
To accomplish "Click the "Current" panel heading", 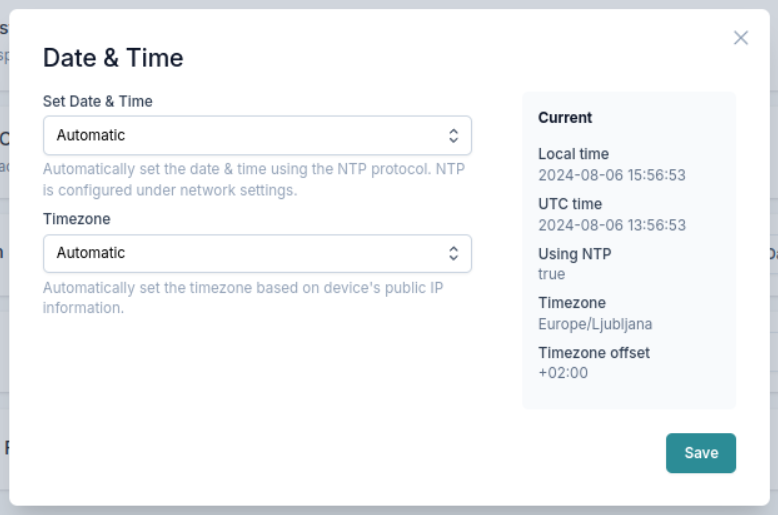I will click(565, 118).
